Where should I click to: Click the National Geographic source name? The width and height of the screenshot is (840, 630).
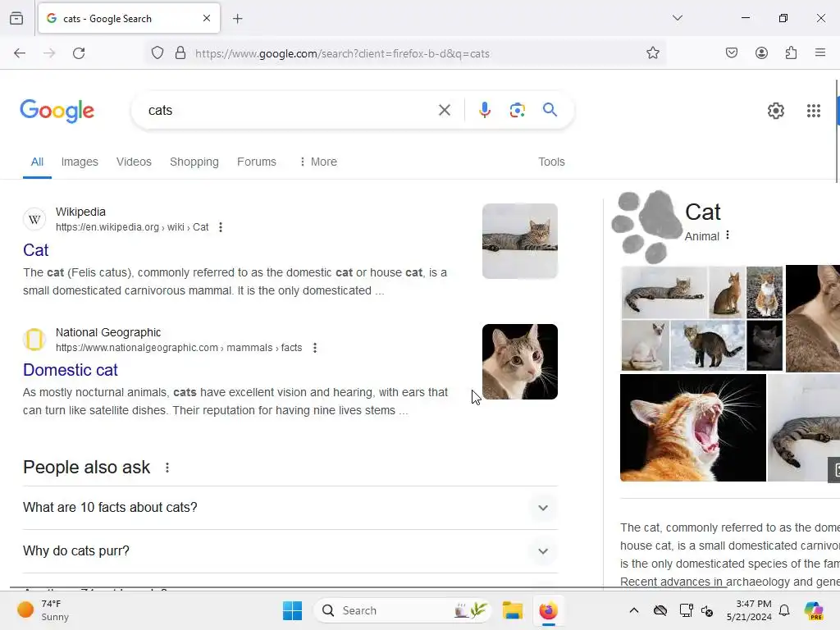(108, 332)
